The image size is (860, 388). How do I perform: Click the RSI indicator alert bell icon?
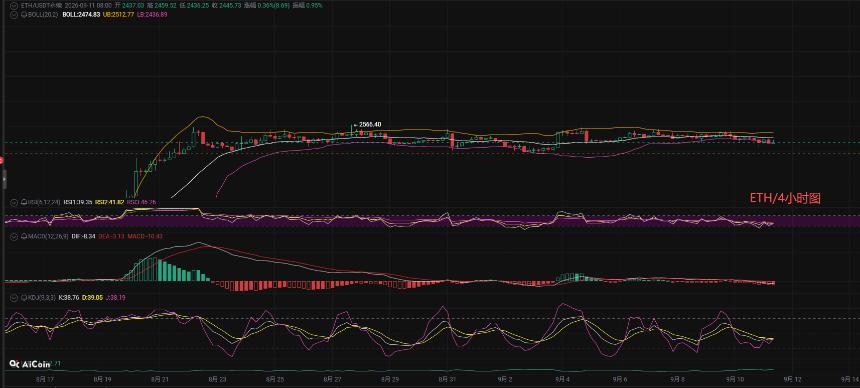click(x=24, y=202)
